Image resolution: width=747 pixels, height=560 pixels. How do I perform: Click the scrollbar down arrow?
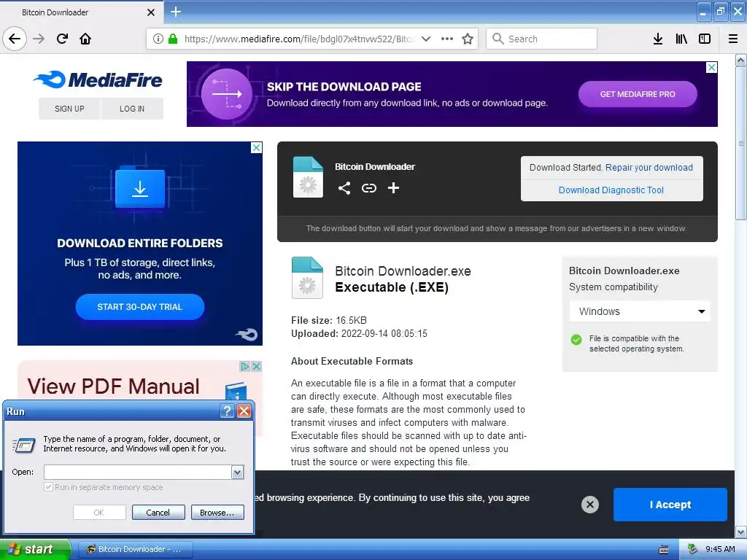click(741, 532)
